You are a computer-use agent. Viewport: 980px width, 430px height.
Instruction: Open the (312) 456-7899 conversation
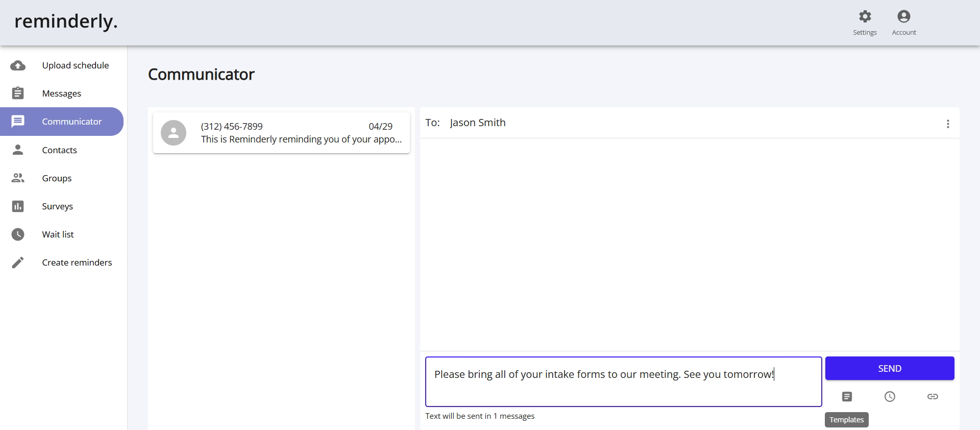[281, 133]
